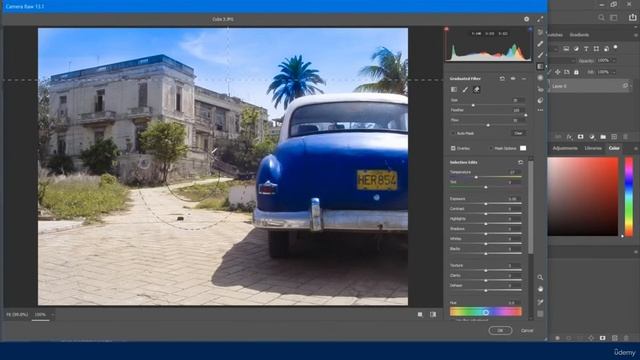Switch to the Swatches tab

(555, 35)
